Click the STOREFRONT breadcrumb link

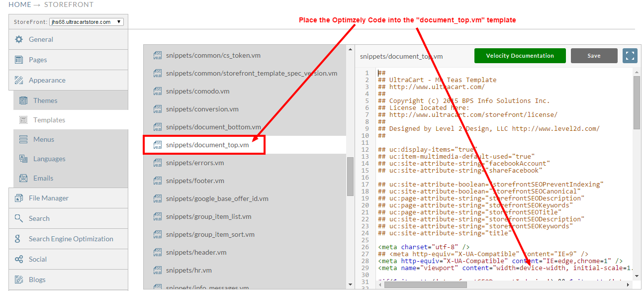pyautogui.click(x=69, y=4)
